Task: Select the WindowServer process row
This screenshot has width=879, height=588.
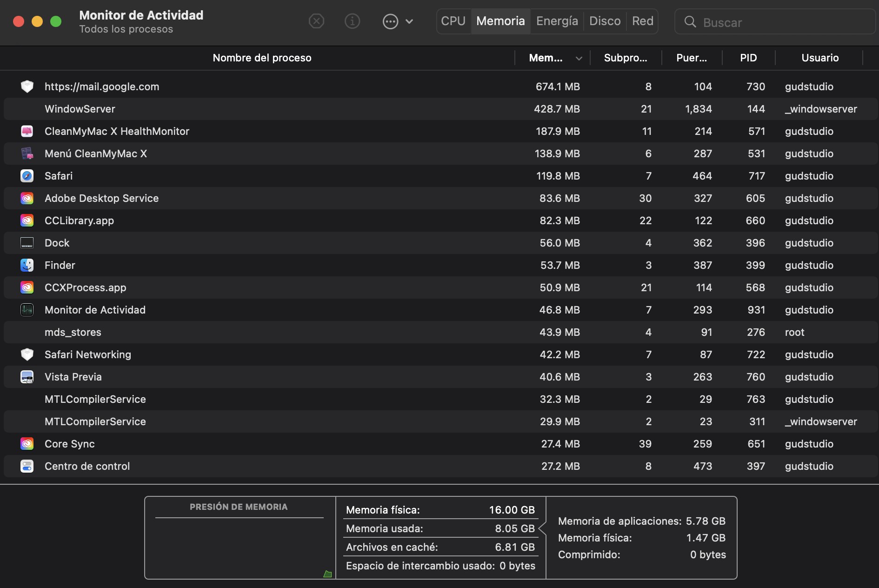Action: [279, 109]
